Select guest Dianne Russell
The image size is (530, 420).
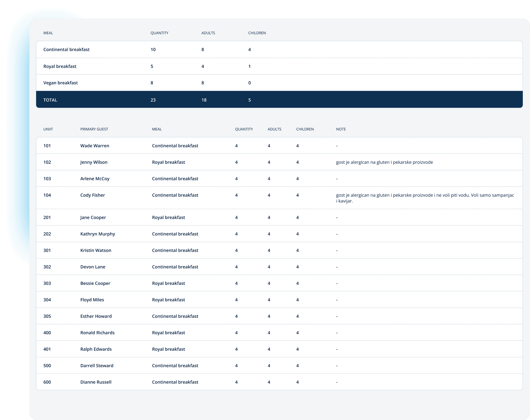(96, 382)
